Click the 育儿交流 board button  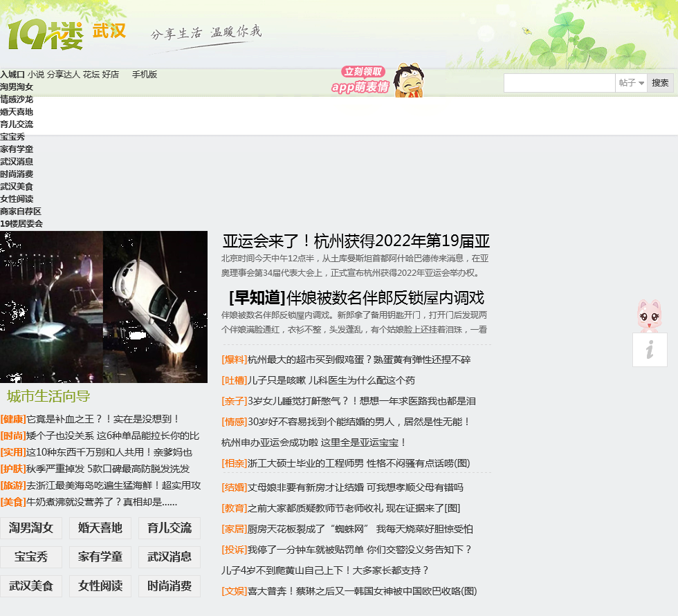coord(169,528)
